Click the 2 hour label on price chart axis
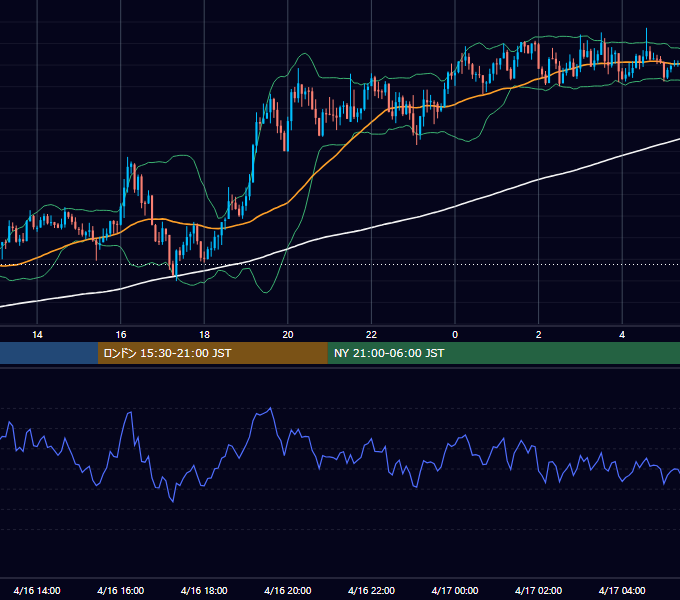680x600 pixels. point(539,335)
